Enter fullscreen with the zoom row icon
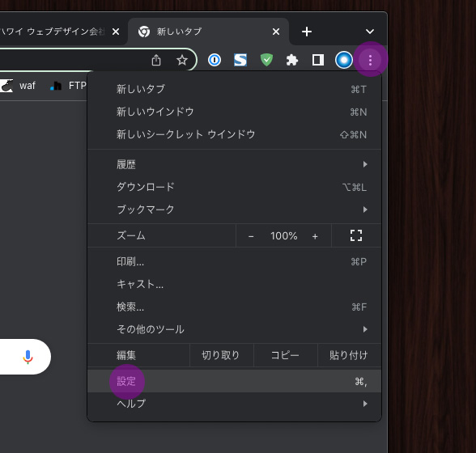 (x=356, y=235)
